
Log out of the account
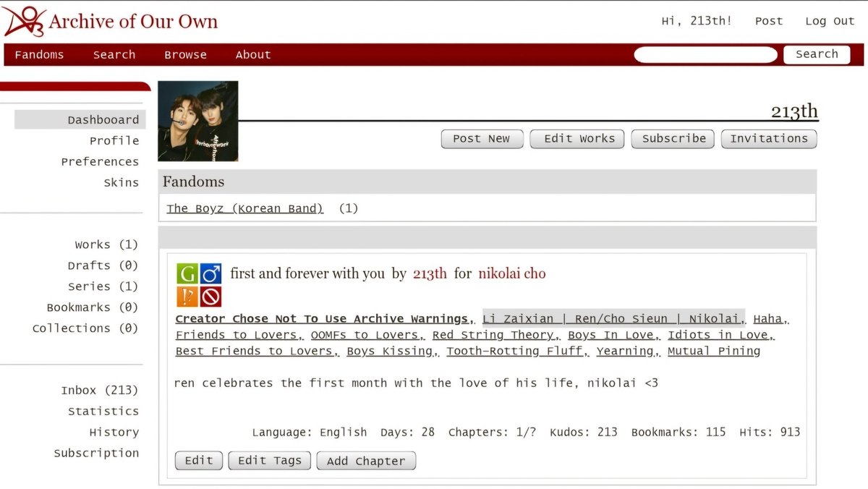pos(830,21)
